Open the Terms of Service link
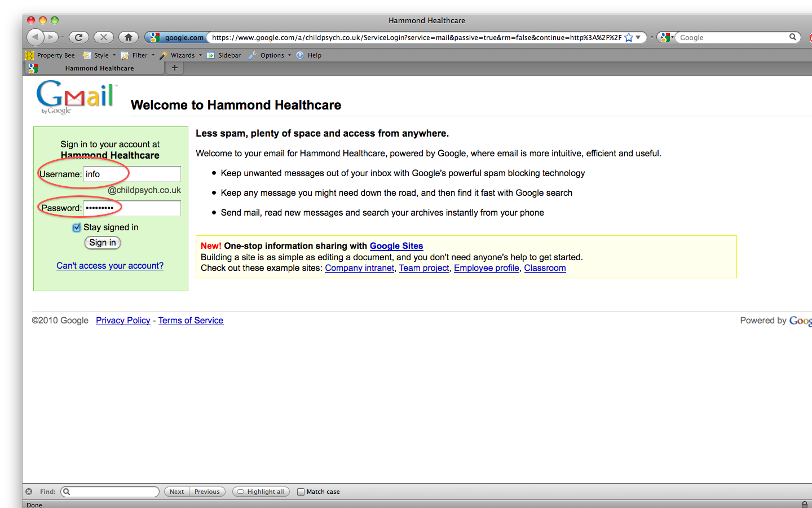The width and height of the screenshot is (812, 508). click(191, 321)
